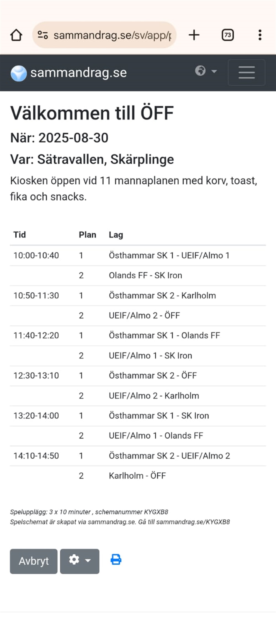The height and width of the screenshot is (644, 276).
Task: Click the sammandrag.se logo ball
Action: click(18, 73)
